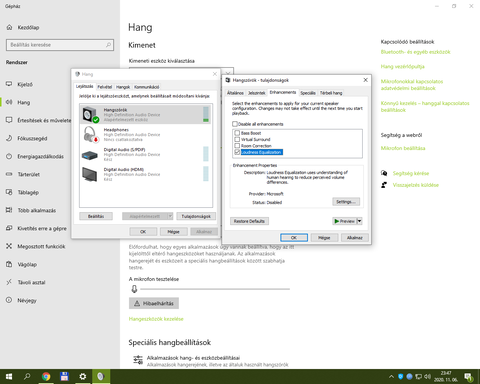This screenshot has width=480, height=384.
Task: Confirm properties dialog with OK
Action: [x=294, y=238]
